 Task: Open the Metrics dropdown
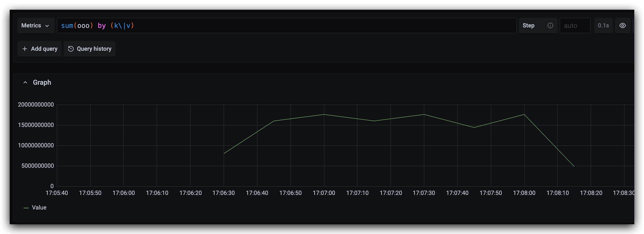(x=36, y=25)
